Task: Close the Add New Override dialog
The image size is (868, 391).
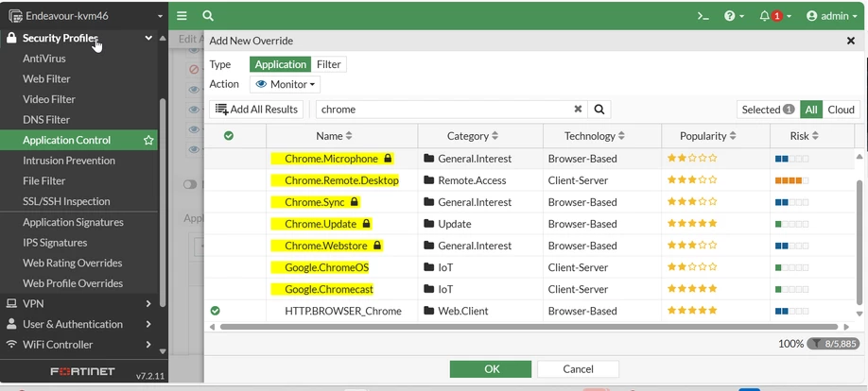Action: coord(851,41)
